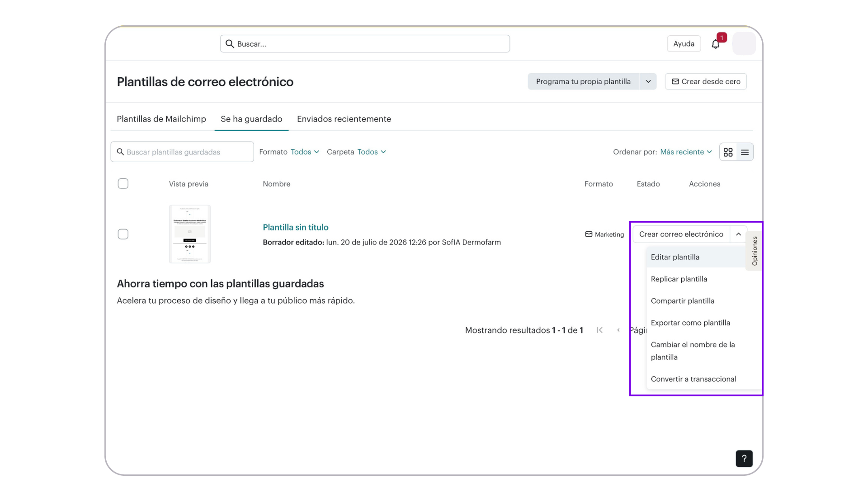Image resolution: width=868 pixels, height=488 pixels.
Task: Click the Vista previa column header
Action: coord(189,184)
